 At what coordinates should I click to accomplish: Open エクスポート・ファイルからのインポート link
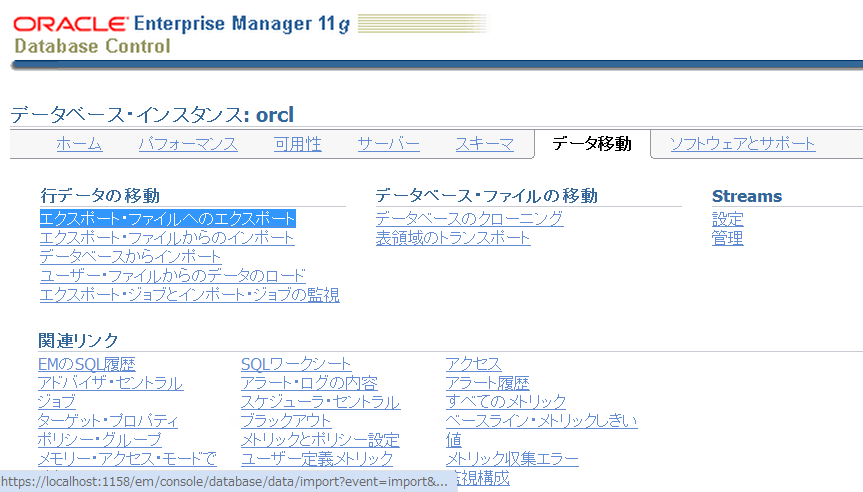coord(167,238)
